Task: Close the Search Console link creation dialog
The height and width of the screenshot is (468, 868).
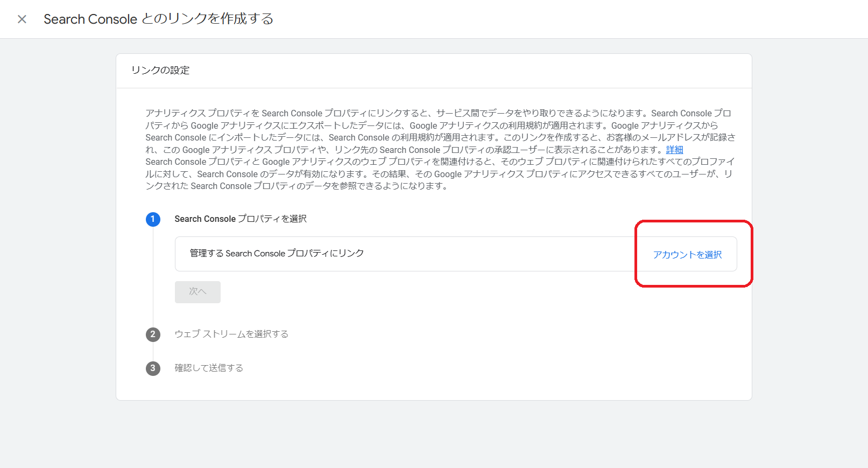Action: pyautogui.click(x=22, y=19)
